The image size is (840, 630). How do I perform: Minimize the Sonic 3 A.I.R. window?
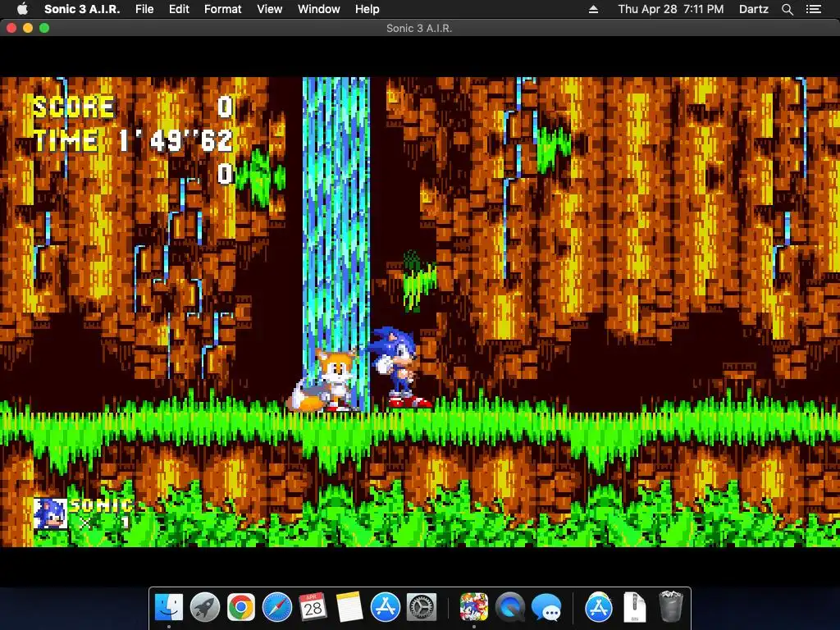28,28
